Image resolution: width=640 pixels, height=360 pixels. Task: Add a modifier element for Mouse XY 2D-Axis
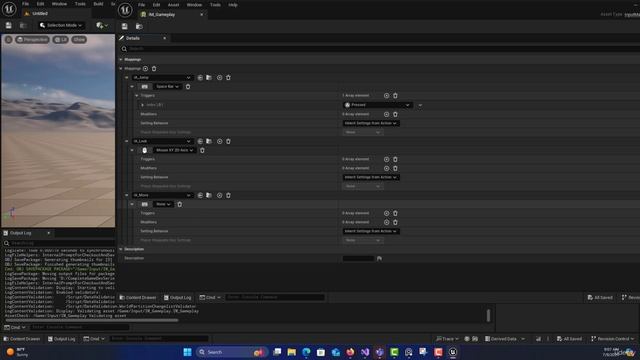tap(386, 168)
